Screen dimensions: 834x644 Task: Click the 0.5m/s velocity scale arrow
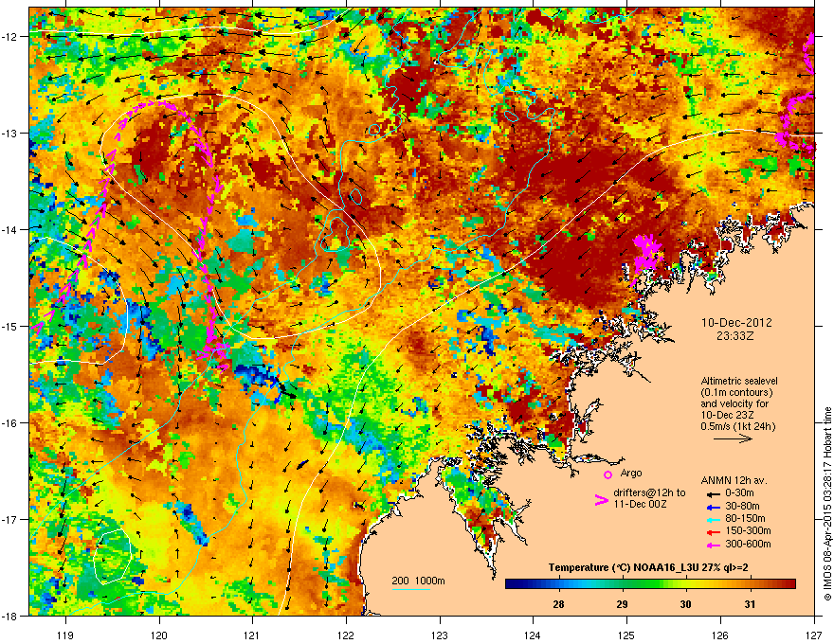click(733, 438)
